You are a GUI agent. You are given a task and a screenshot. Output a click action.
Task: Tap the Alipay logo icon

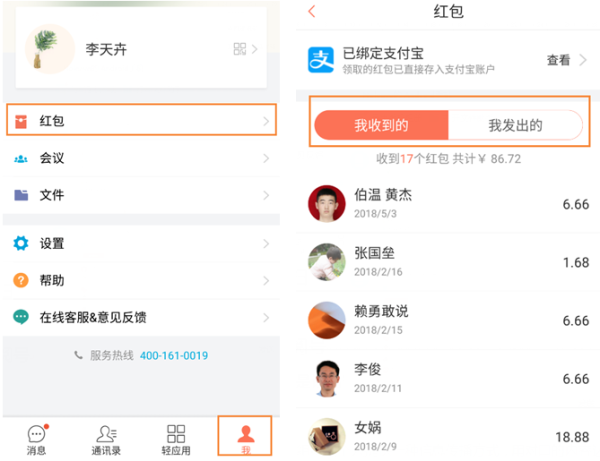321,60
